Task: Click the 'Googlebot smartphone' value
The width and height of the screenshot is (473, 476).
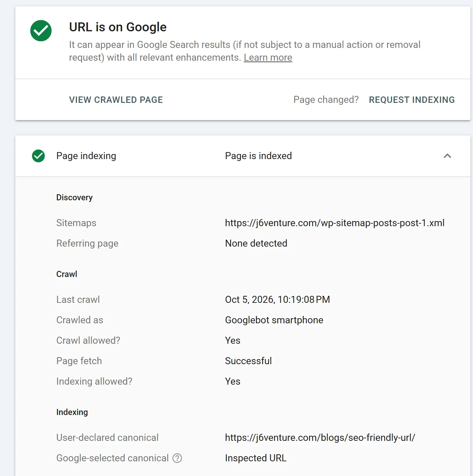Action: pos(274,320)
